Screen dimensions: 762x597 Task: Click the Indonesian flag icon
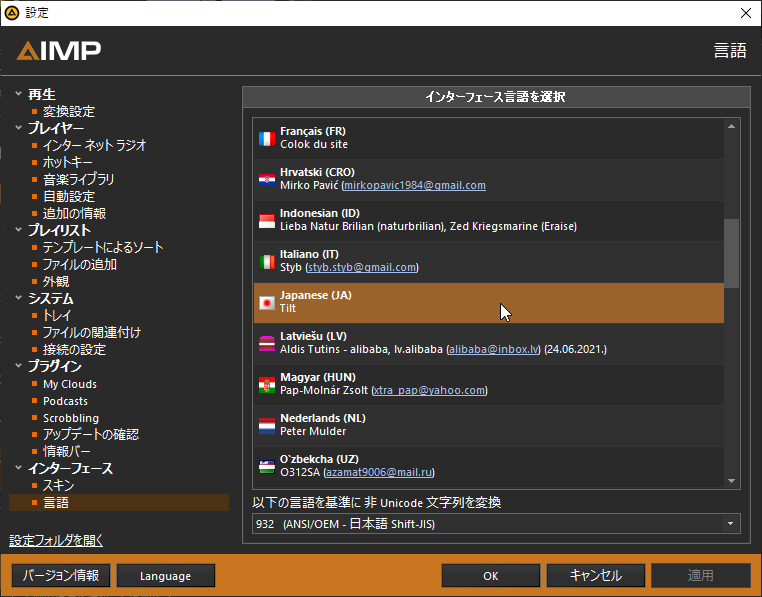267,221
